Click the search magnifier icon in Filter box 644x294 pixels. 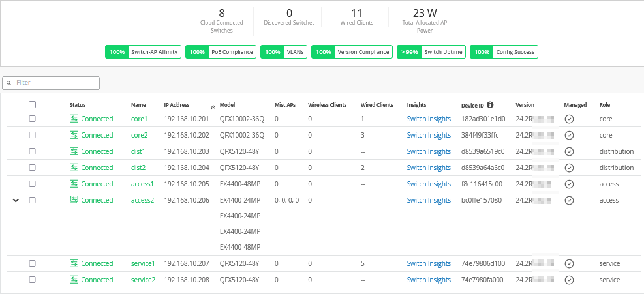click(9, 83)
